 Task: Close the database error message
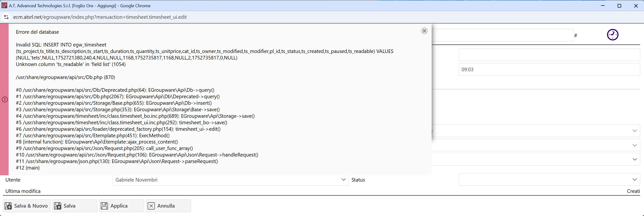(x=424, y=31)
